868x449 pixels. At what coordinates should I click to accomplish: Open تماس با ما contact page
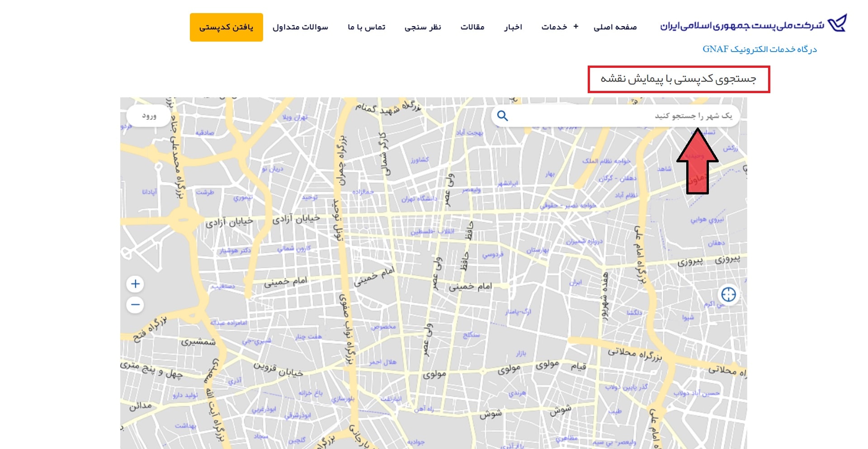coord(366,27)
